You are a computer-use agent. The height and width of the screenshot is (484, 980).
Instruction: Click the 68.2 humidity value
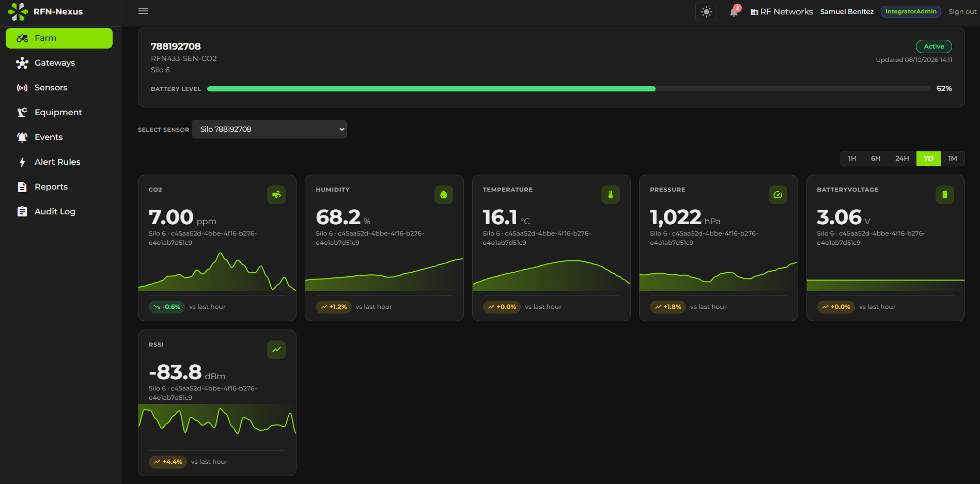coord(338,217)
